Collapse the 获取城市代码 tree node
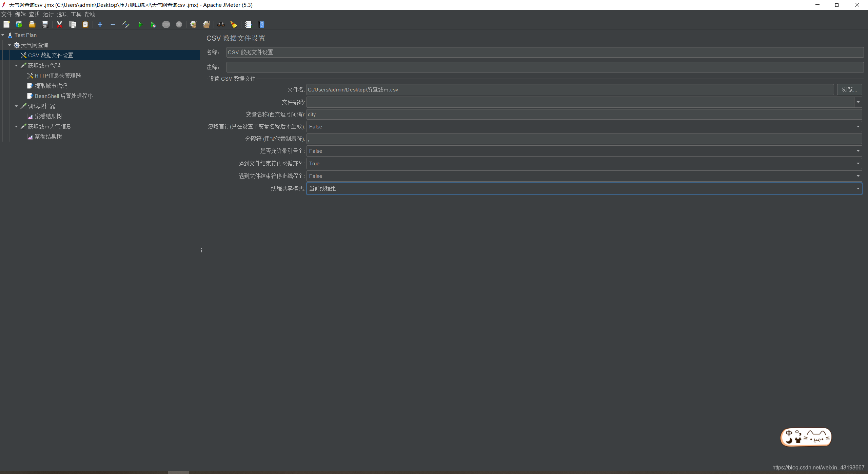The height and width of the screenshot is (474, 868). pyautogui.click(x=16, y=65)
